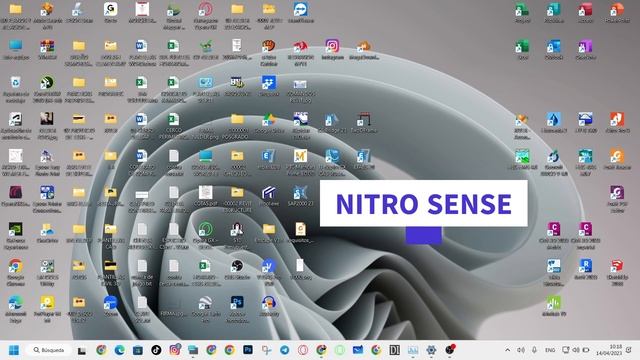
Task: Select the Google Chrome desktop shortcut
Action: (x=16, y=266)
